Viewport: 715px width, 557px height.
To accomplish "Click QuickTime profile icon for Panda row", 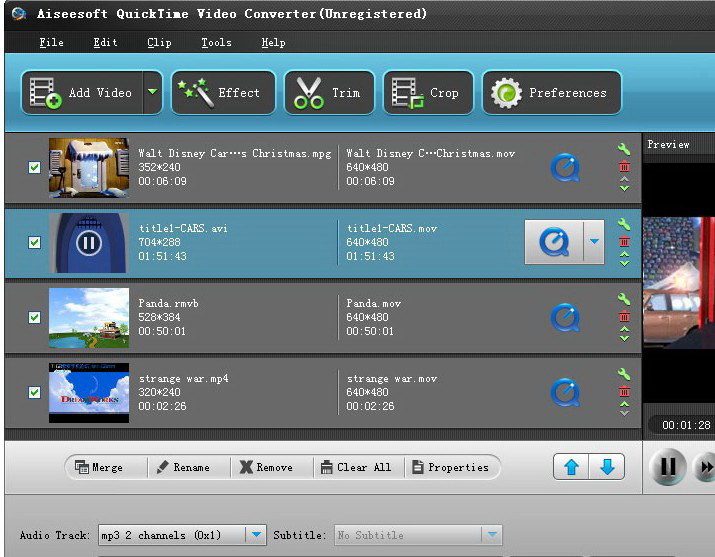I will pyautogui.click(x=565, y=317).
